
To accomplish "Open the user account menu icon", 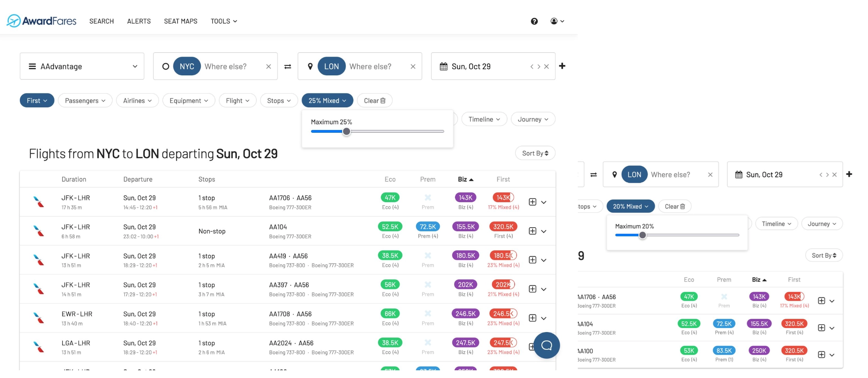I will pyautogui.click(x=557, y=21).
